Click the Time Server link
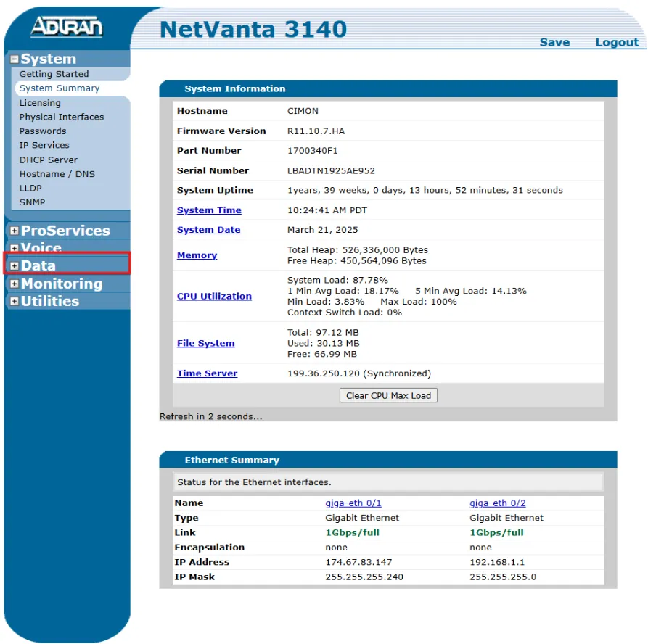Screen dimensions: 648x644 pos(207,373)
